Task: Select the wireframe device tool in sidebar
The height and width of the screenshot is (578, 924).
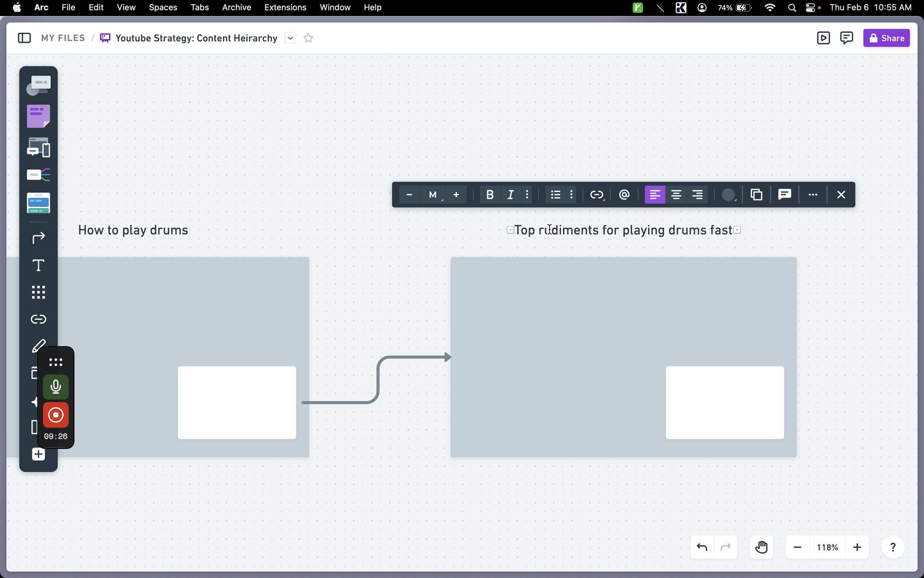Action: point(38,147)
